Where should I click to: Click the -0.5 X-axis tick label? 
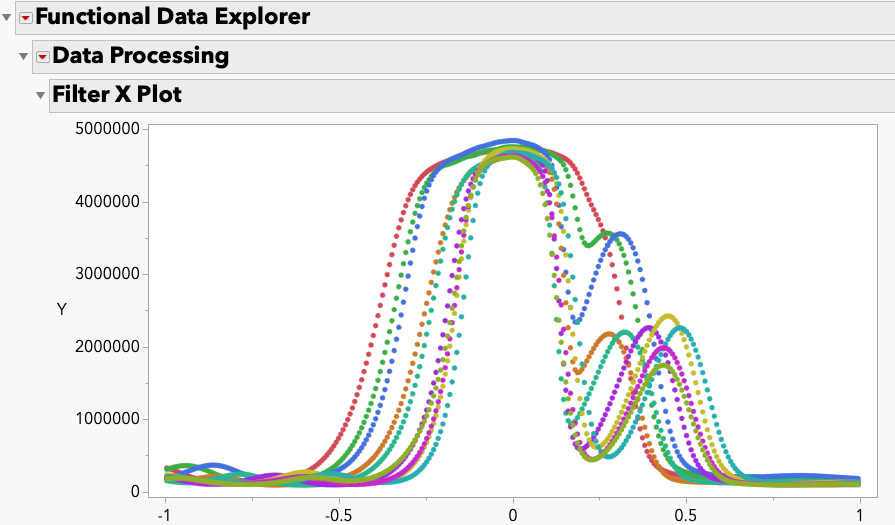point(338,515)
